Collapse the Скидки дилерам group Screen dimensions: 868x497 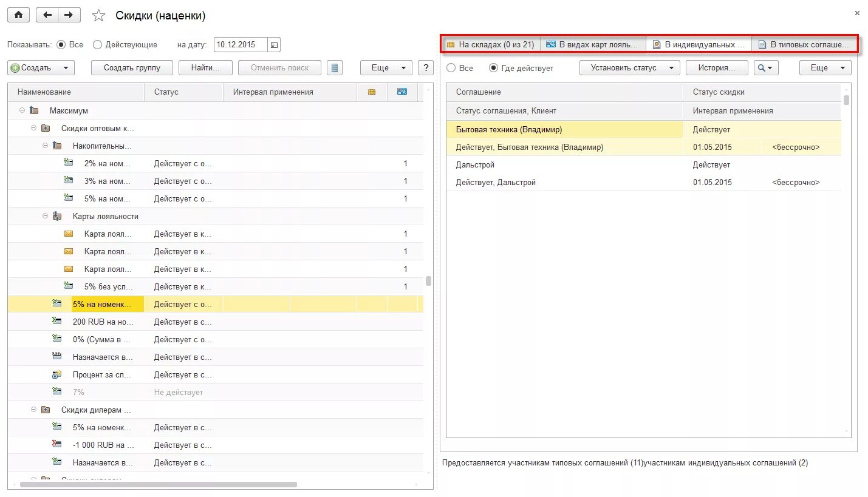[34, 410]
